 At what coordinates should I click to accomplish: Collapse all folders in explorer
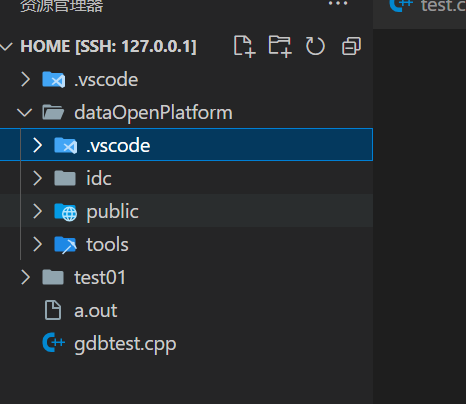click(x=351, y=46)
